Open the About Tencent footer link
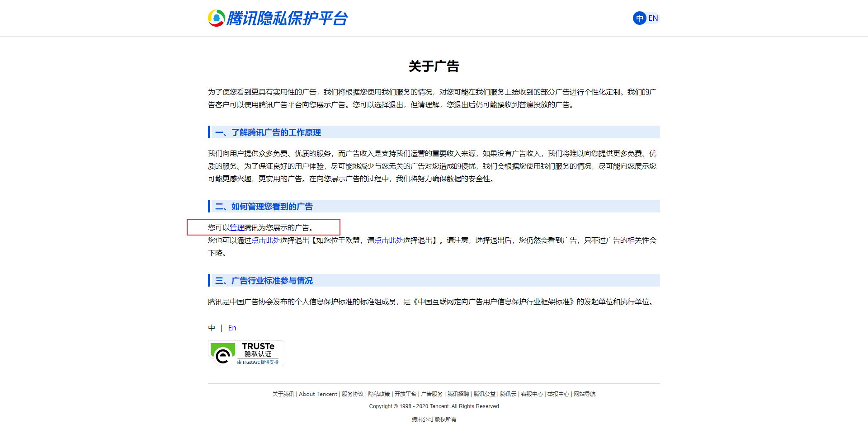 pos(318,394)
